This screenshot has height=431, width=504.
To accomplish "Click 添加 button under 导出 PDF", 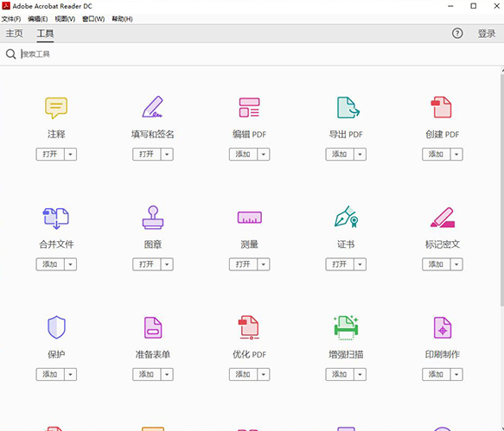I will click(x=340, y=155).
